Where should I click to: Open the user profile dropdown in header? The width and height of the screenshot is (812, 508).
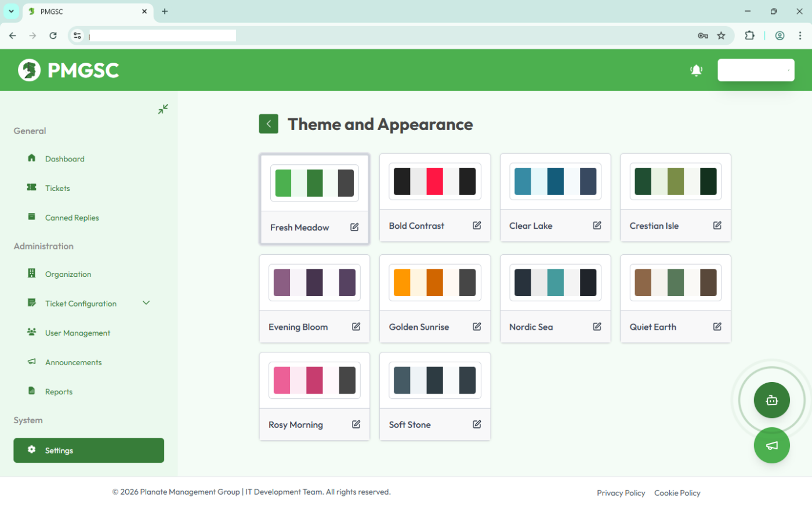(x=755, y=70)
